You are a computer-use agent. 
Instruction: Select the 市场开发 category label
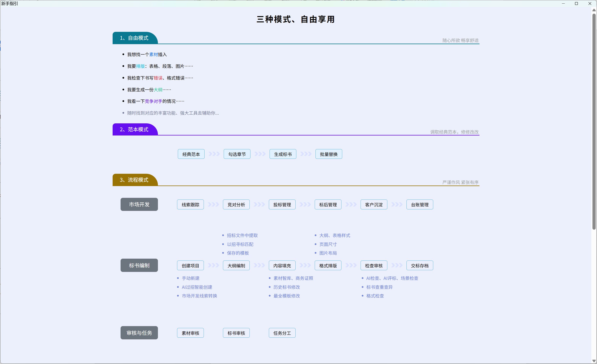(x=139, y=204)
